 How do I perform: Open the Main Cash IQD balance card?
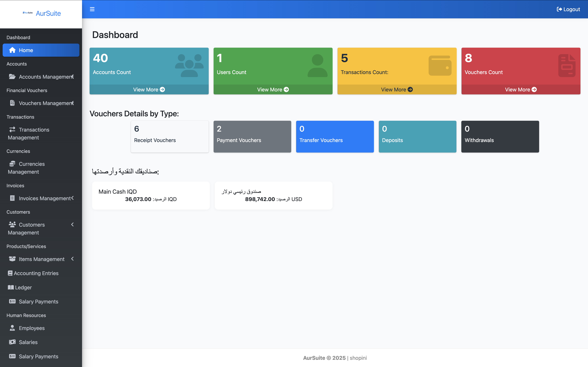pyautogui.click(x=151, y=195)
